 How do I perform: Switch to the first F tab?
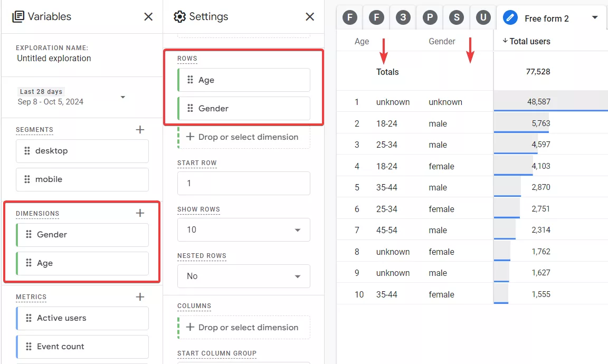350,17
